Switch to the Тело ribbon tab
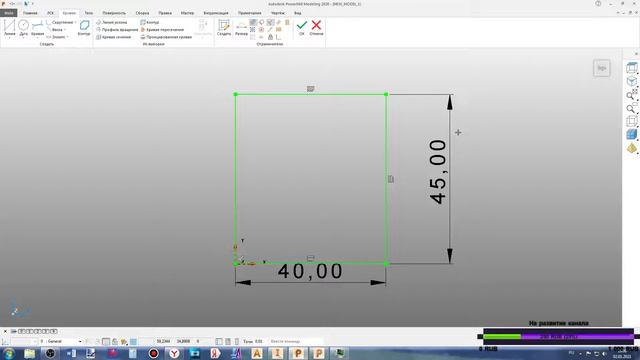The height and width of the screenshot is (360, 640). coord(89,13)
